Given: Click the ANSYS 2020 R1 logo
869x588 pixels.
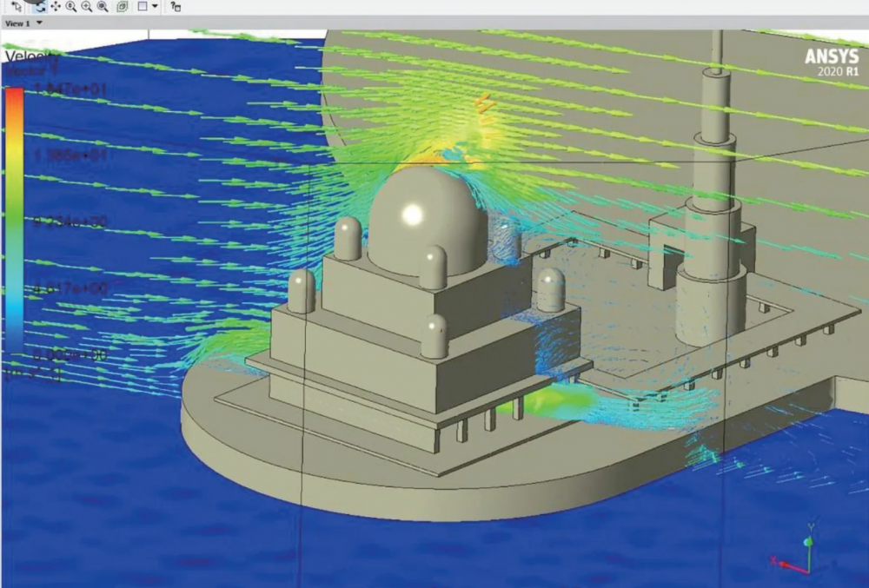Looking at the screenshot, I should (x=831, y=62).
